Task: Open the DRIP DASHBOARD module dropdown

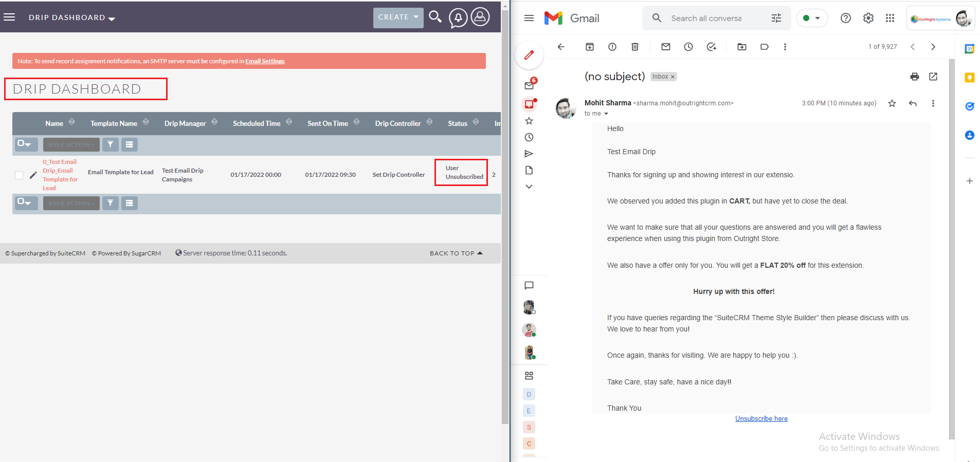Action: pos(72,18)
